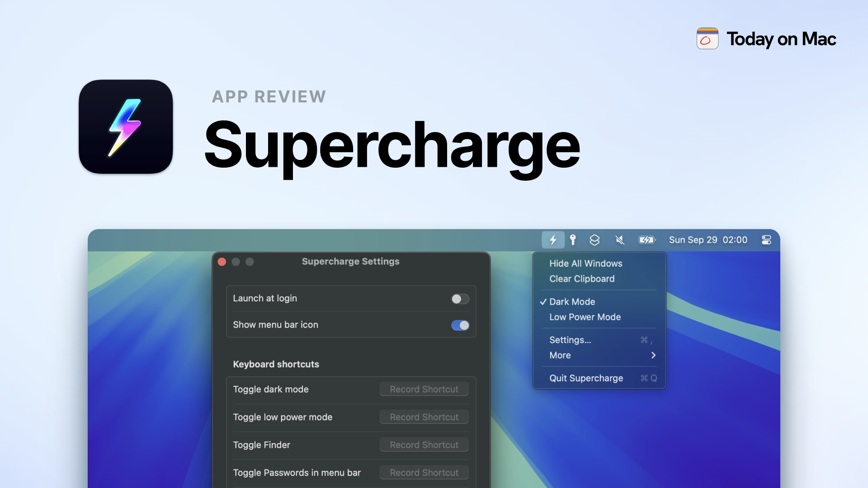The width and height of the screenshot is (868, 488).
Task: Click the Supercharge lightning bolt menu bar icon
Action: (x=553, y=240)
